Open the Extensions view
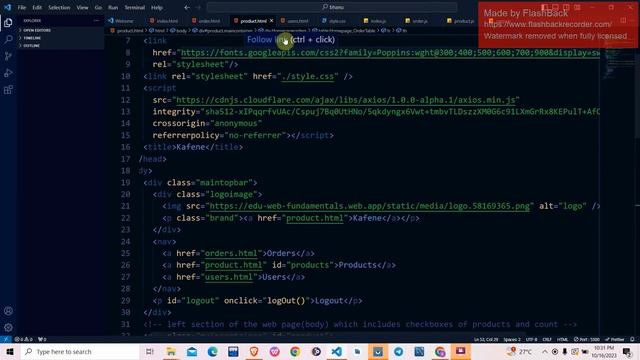640x360 pixels. [8, 90]
